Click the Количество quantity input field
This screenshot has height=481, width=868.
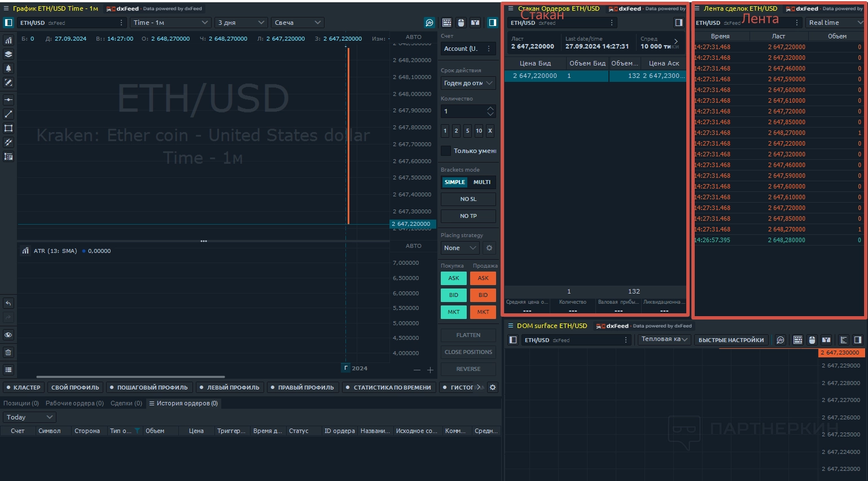coord(463,111)
